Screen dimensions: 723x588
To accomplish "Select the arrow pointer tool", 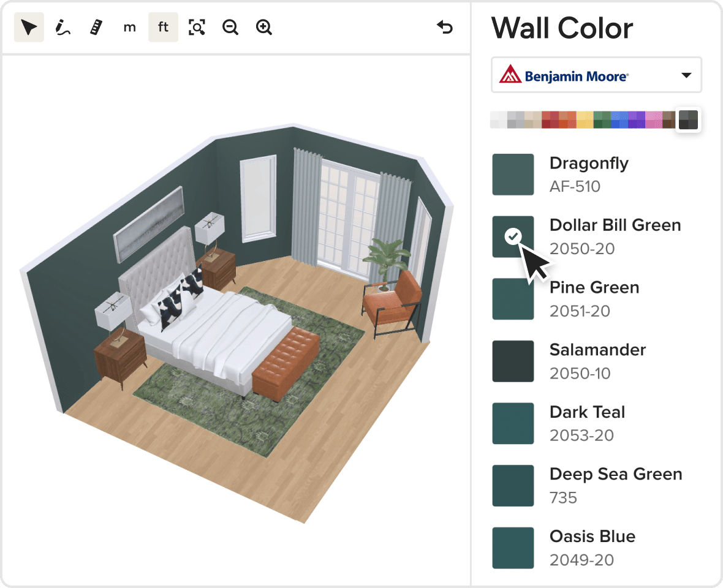I will tap(29, 28).
